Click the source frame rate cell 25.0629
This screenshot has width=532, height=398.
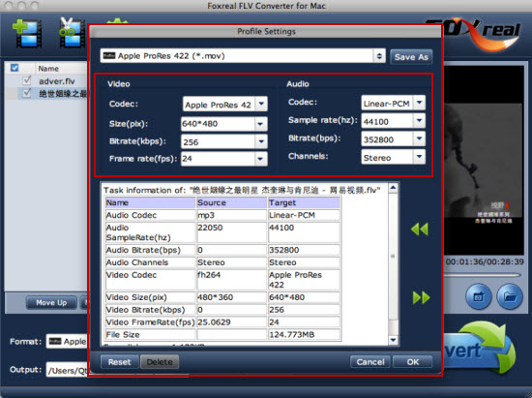[x=232, y=321]
